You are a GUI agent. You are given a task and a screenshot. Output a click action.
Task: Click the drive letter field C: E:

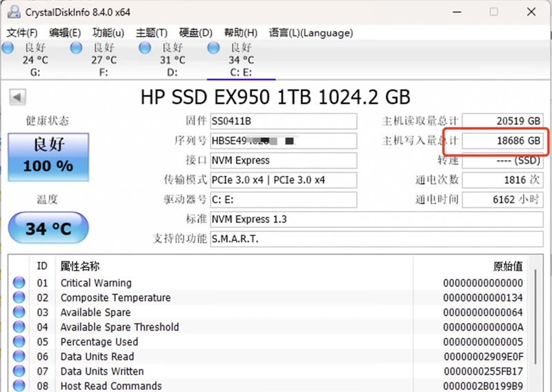pos(284,199)
